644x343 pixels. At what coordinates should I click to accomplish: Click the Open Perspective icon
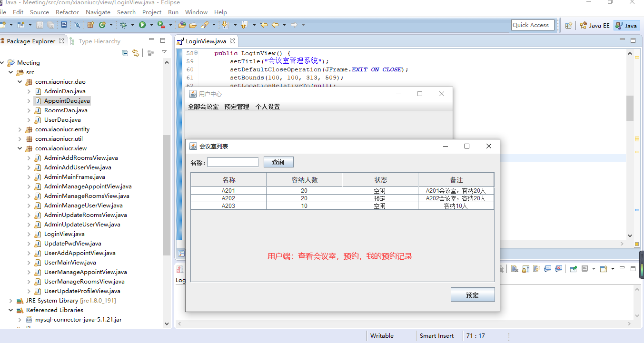click(x=568, y=26)
